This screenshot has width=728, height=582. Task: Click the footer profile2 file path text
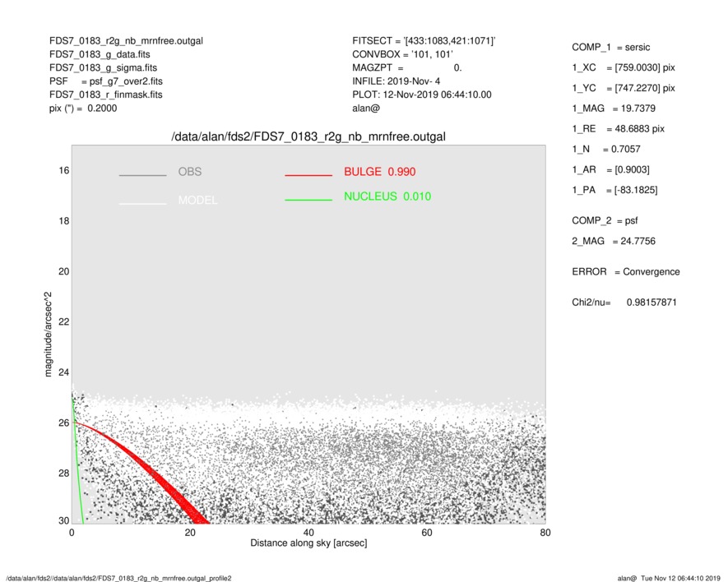point(118,578)
